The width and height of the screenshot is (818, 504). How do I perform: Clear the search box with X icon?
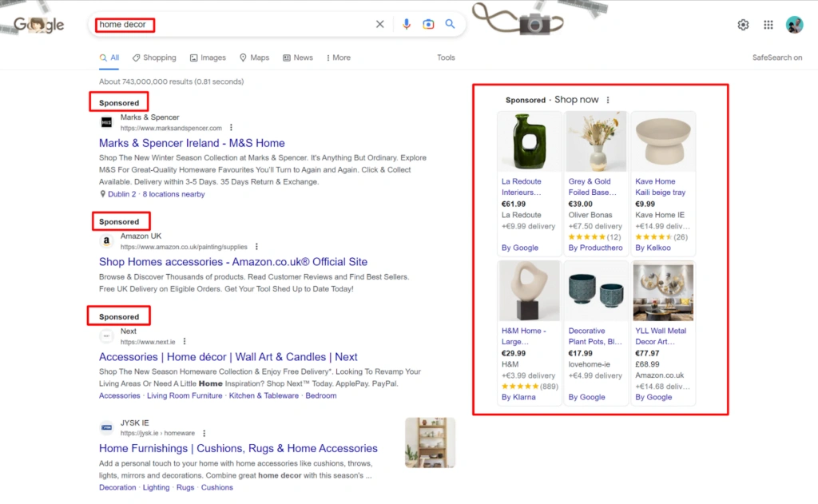click(x=380, y=24)
